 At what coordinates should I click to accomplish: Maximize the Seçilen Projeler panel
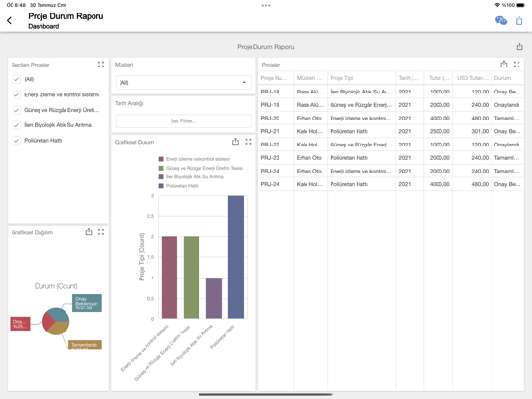[101, 65]
